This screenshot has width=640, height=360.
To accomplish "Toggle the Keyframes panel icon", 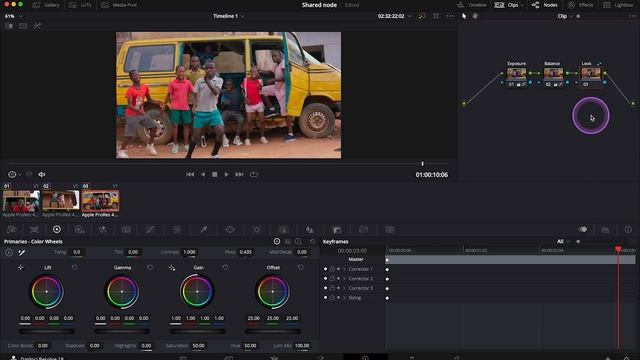I will tap(583, 230).
